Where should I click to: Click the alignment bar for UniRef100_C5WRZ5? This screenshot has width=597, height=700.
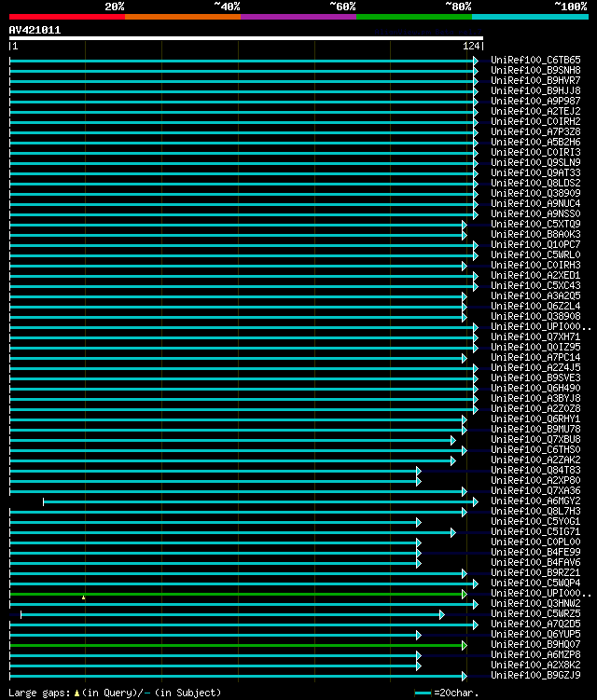pyautogui.click(x=232, y=615)
